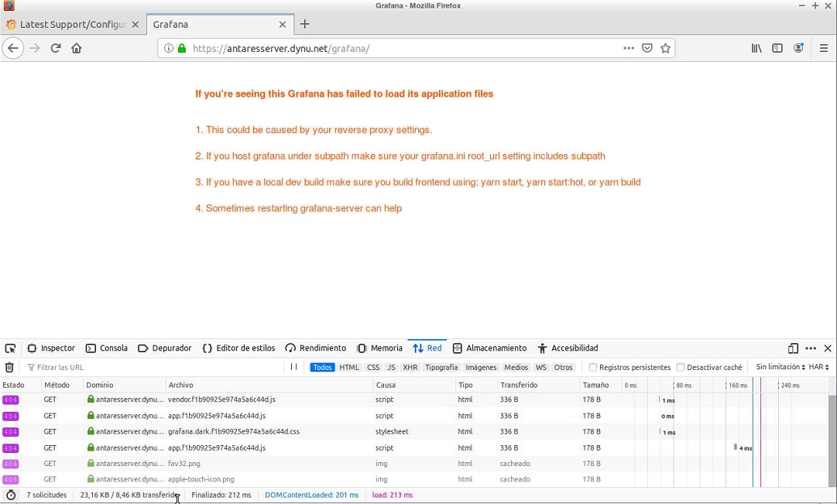The image size is (837, 504).
Task: Open the Library bookmarks and history
Action: (756, 48)
